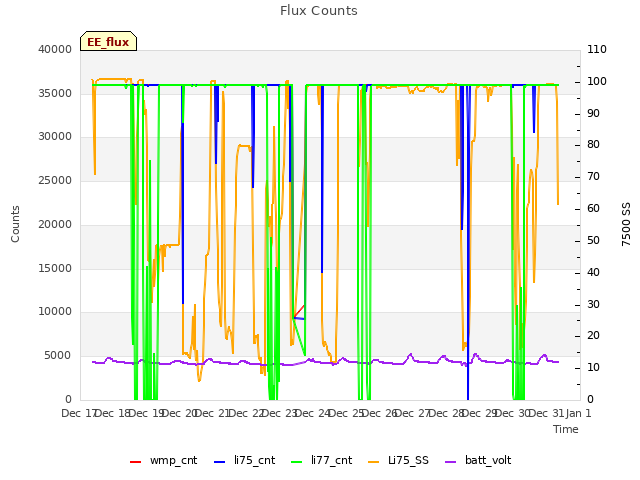Click the 110 tick on right axis
640x480 pixels.
coord(597,49)
